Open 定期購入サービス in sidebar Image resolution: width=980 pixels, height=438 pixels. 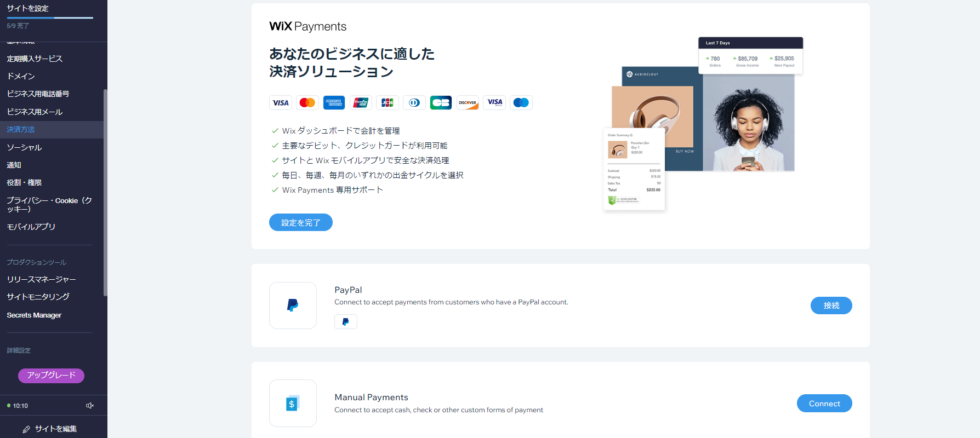click(x=35, y=59)
